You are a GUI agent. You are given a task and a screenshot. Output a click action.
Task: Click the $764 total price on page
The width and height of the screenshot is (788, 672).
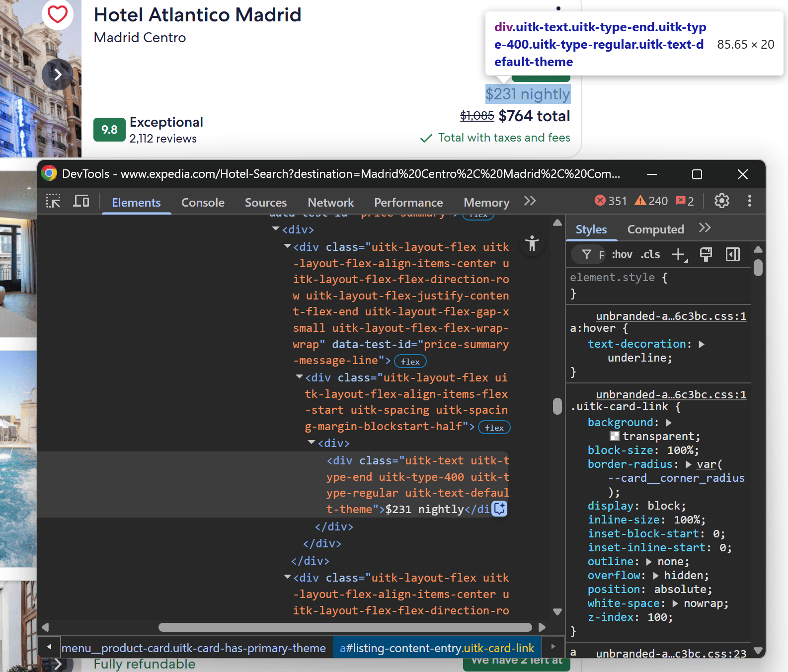coord(534,116)
